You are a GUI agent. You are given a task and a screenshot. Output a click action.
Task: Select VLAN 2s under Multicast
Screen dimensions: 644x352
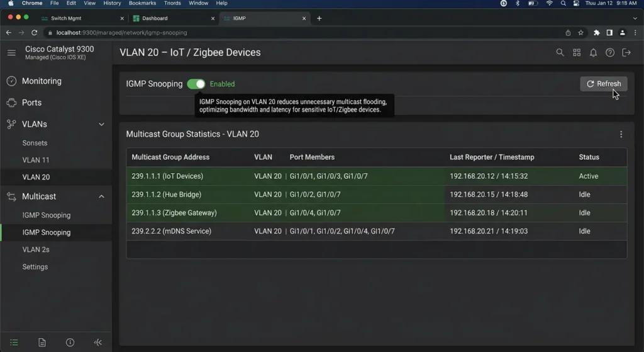(36, 249)
